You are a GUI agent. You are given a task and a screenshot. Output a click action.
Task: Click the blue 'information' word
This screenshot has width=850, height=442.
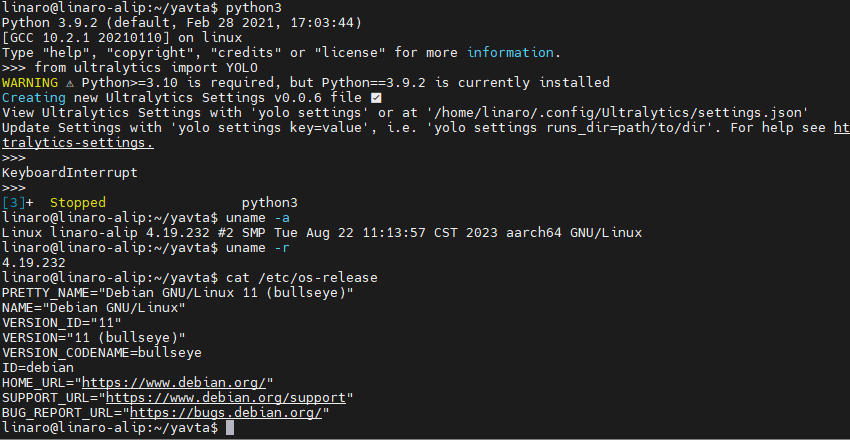pyautogui.click(x=511, y=53)
